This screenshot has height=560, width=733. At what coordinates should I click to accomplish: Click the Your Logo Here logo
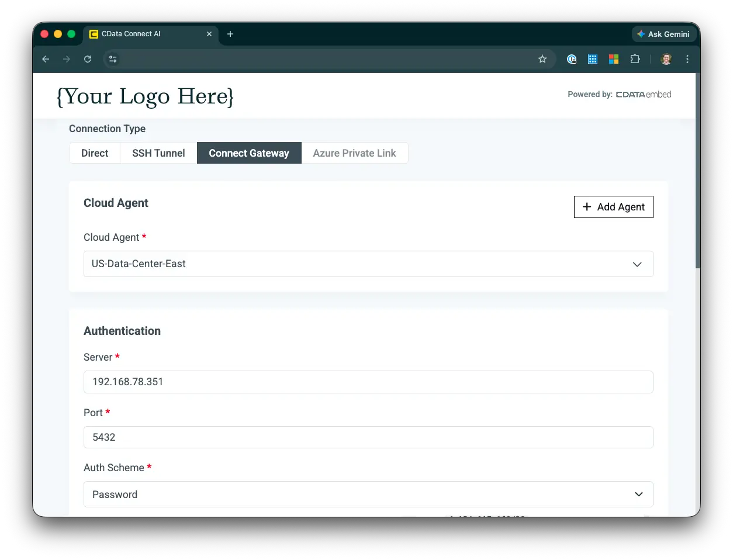point(145,96)
